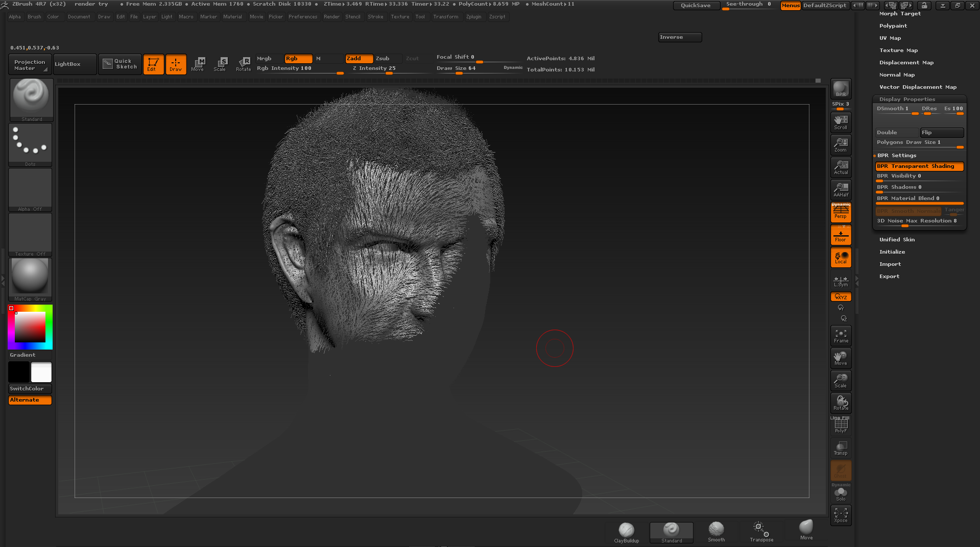Expand the Polypaint section
The height and width of the screenshot is (547, 980).
[x=893, y=26]
